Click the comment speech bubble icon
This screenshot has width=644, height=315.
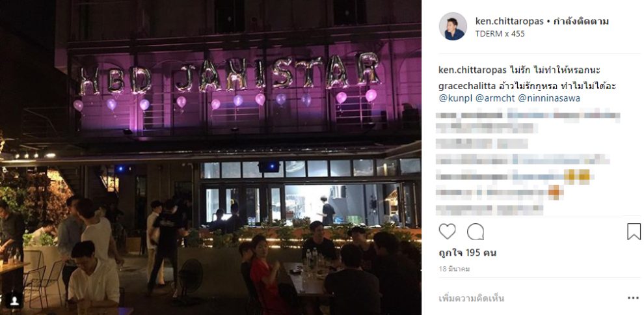pyautogui.click(x=476, y=232)
